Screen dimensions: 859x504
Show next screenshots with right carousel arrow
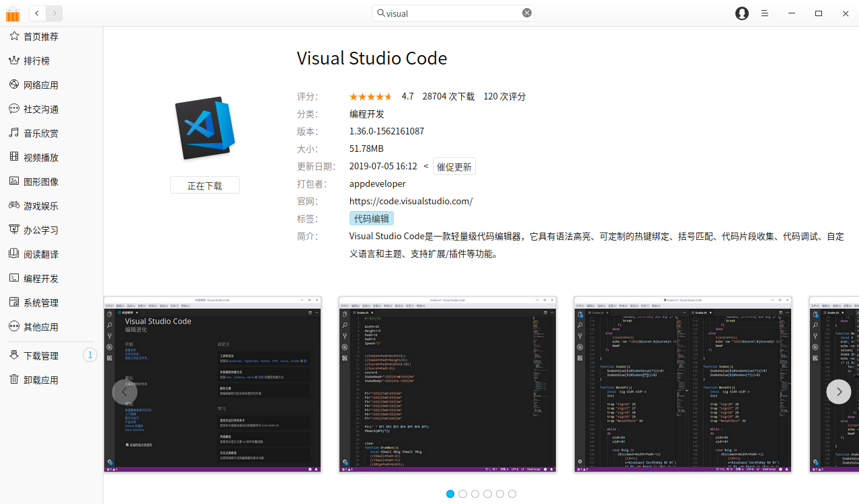[x=839, y=391]
